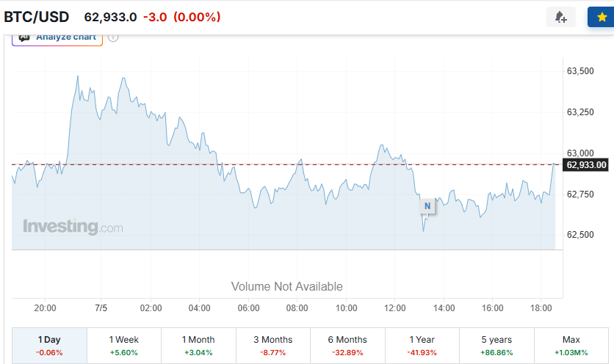Screen dimensions: 614x364
Task: Switch to the 1 Week timeframe
Action: pos(123,346)
